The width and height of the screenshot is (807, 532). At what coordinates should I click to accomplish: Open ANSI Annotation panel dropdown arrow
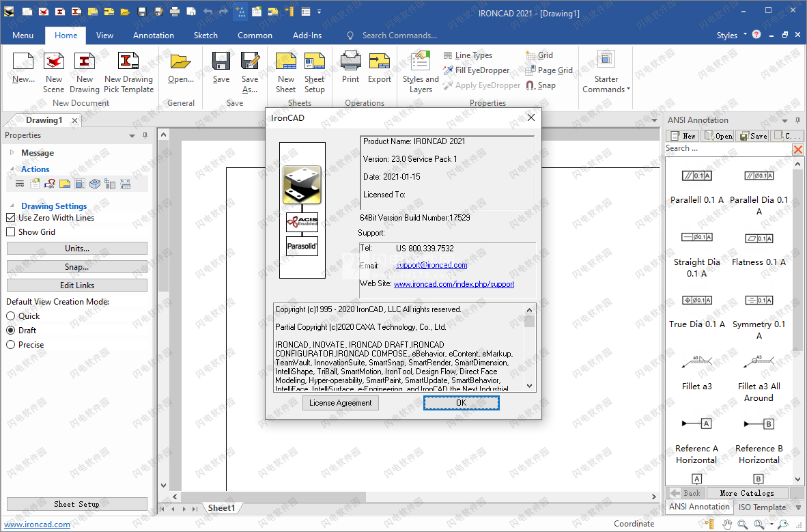pyautogui.click(x=785, y=120)
